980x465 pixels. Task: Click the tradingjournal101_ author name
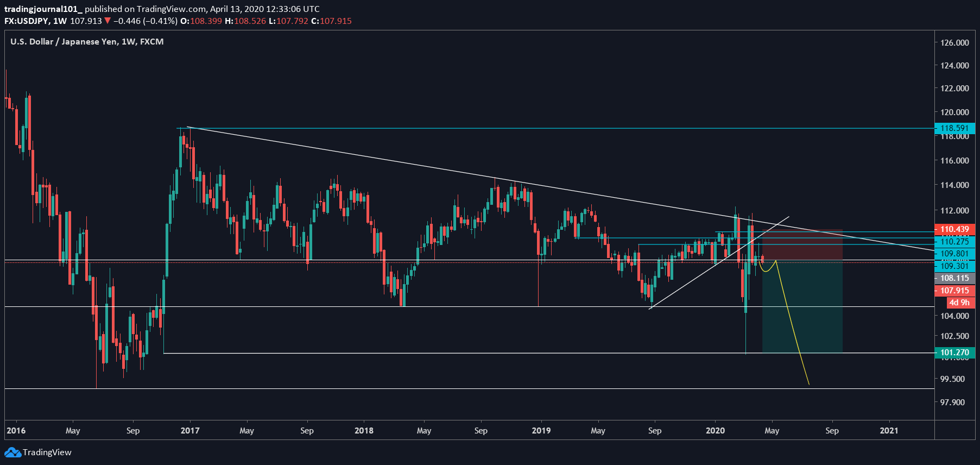click(x=43, y=9)
